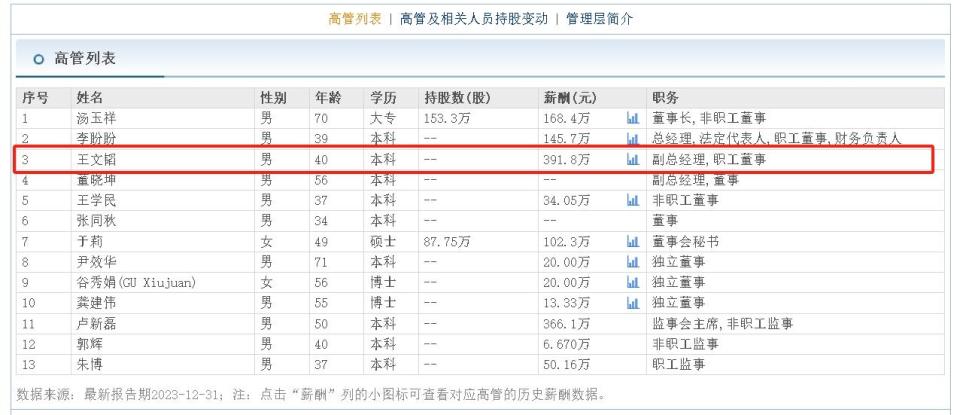This screenshot has height=415, width=960.
Task: Click the 职工监事 cell in 朱博 row
Action: click(678, 365)
